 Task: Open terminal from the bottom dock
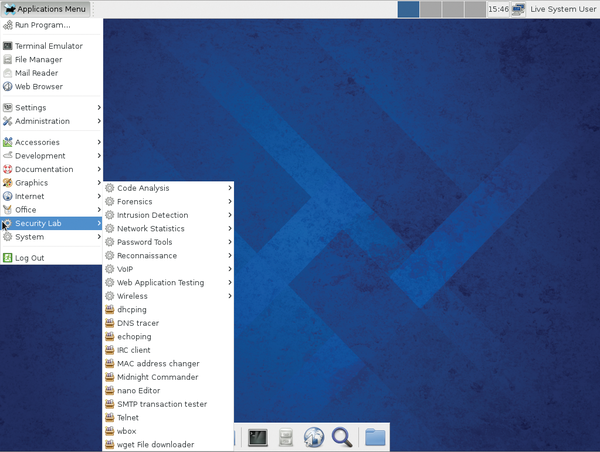click(258, 437)
